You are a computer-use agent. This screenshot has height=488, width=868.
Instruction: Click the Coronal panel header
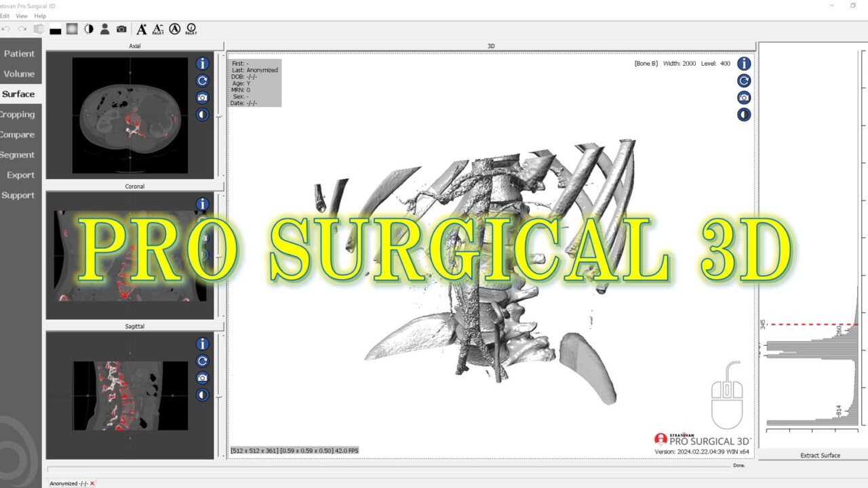(x=134, y=186)
